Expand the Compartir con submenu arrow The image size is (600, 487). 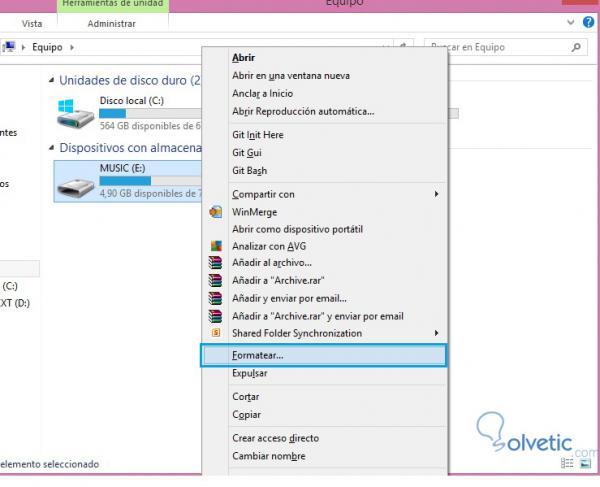[436, 194]
